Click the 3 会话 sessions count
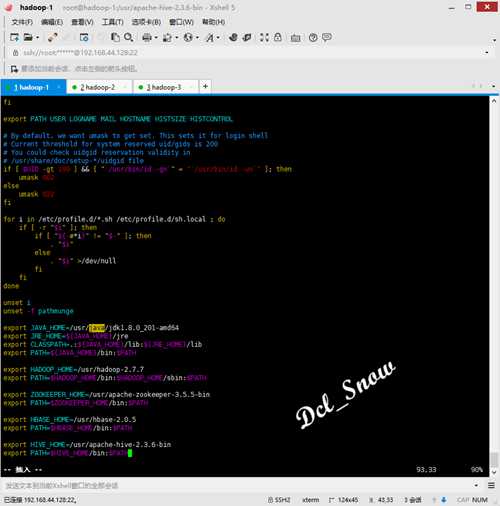This screenshot has width=500, height=506. pyautogui.click(x=413, y=500)
